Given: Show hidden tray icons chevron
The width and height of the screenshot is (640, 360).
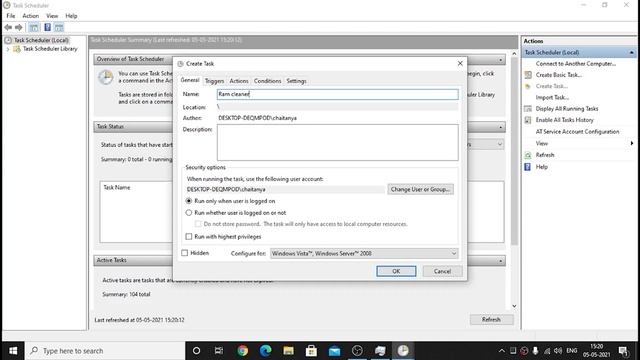Looking at the screenshot, I should click(502, 351).
